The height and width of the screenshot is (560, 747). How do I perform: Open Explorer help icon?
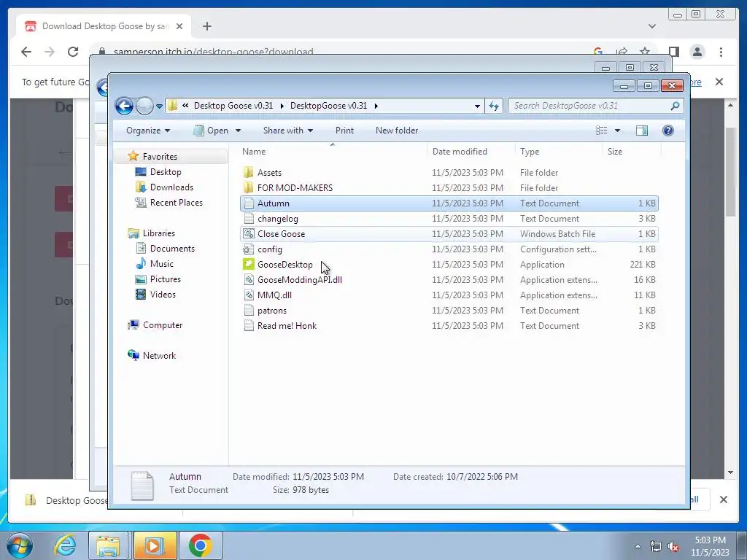tap(668, 131)
